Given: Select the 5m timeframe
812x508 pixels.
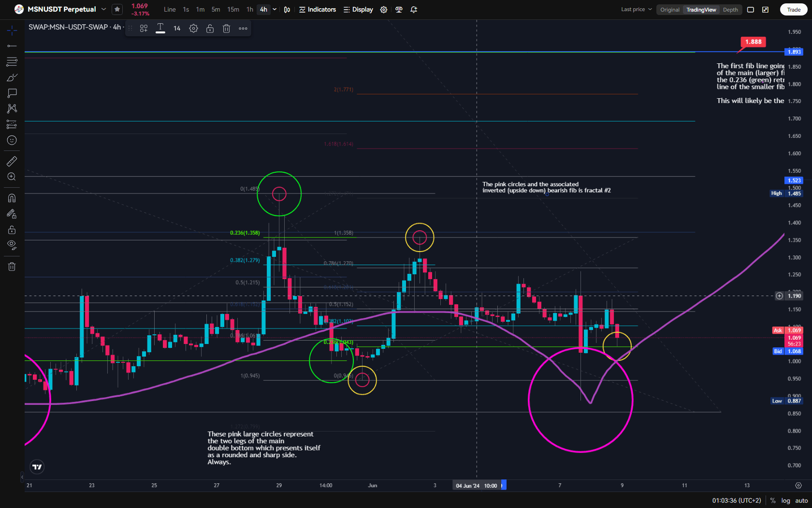Looking at the screenshot, I should click(216, 9).
